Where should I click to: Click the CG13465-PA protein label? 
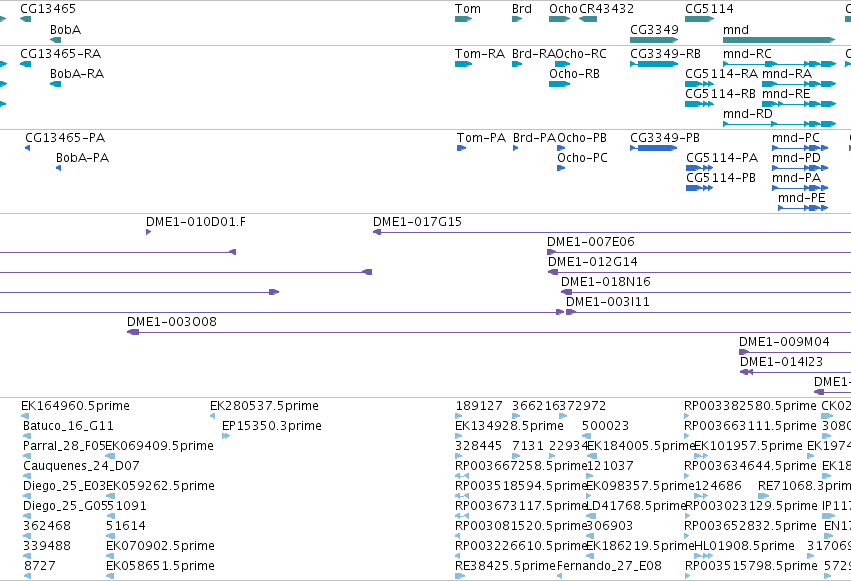click(x=65, y=138)
